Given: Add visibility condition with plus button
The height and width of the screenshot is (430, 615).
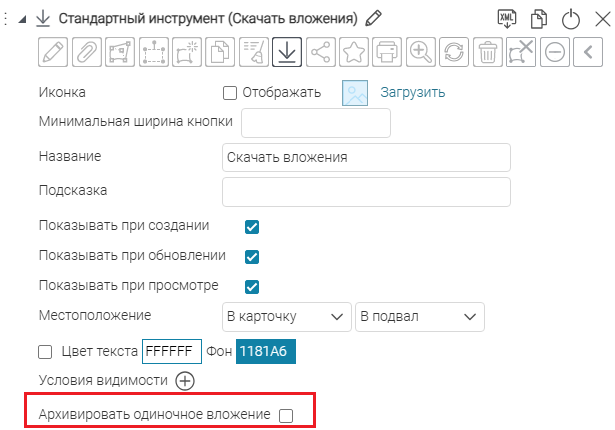Looking at the screenshot, I should click(x=185, y=381).
